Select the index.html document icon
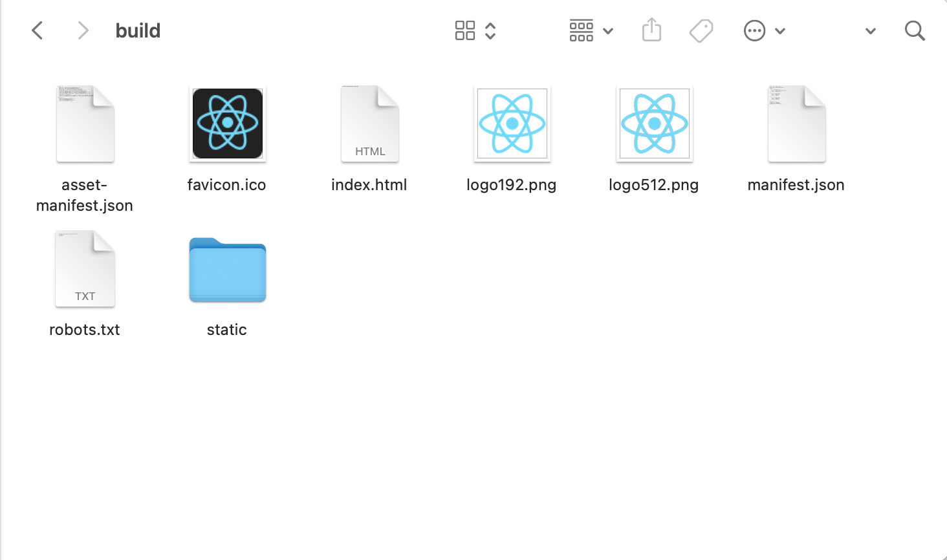Screen dimensions: 947x560 [370, 124]
